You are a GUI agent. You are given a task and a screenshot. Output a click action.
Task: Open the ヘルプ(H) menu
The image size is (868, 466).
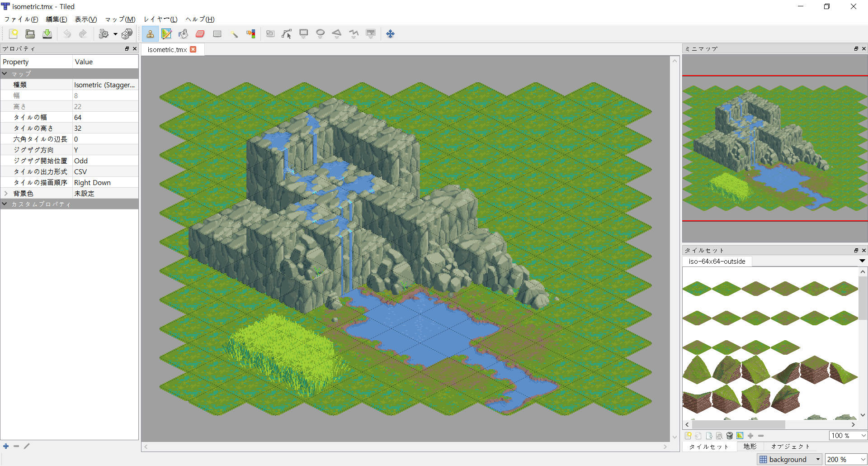pyautogui.click(x=200, y=19)
